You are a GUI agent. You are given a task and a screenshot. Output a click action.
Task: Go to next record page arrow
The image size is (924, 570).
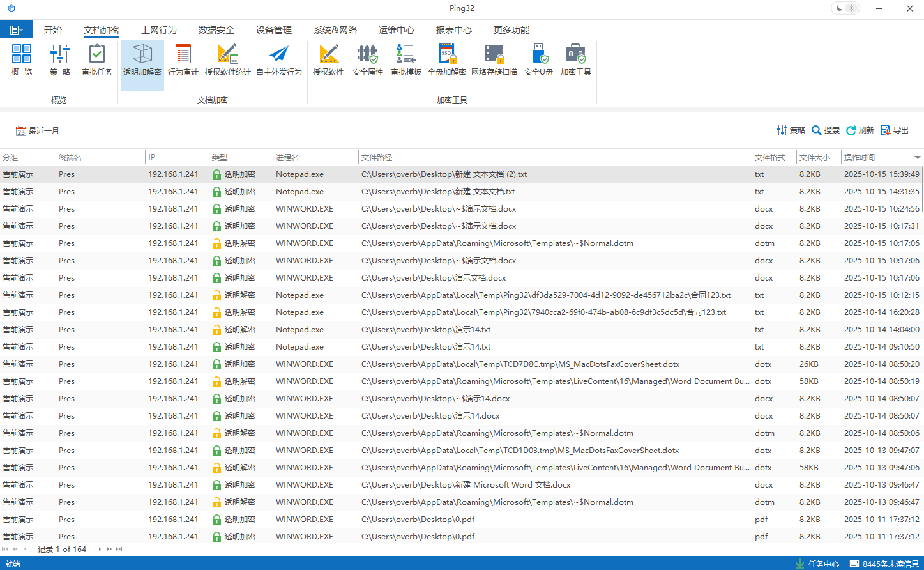(x=100, y=549)
